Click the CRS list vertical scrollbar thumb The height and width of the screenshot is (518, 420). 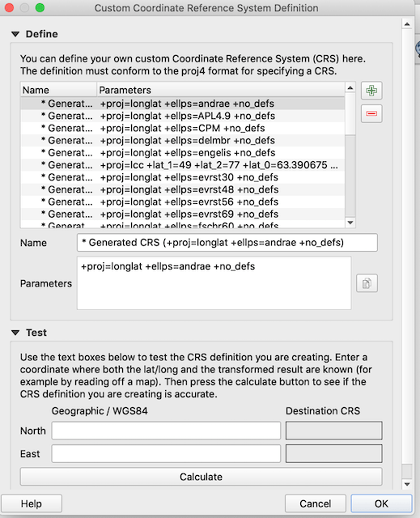coord(350,114)
